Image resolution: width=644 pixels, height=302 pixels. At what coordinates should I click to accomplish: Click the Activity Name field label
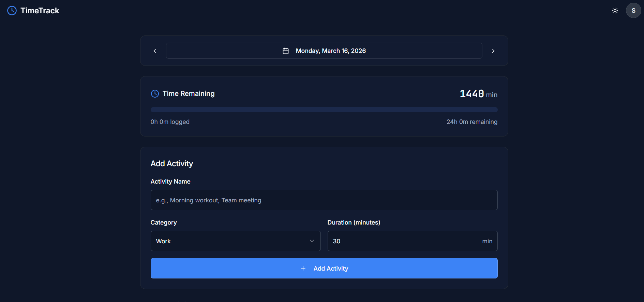click(170, 182)
